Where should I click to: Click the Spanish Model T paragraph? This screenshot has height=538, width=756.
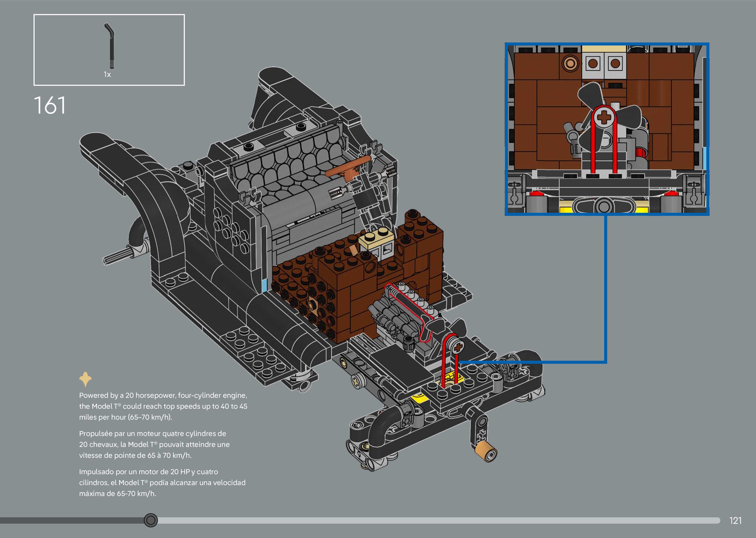(162, 482)
